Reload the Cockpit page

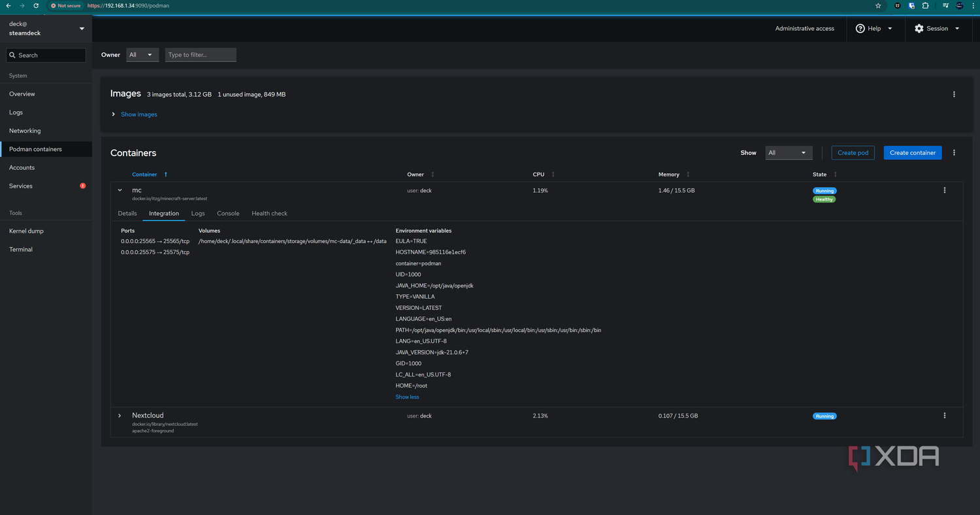pos(36,5)
